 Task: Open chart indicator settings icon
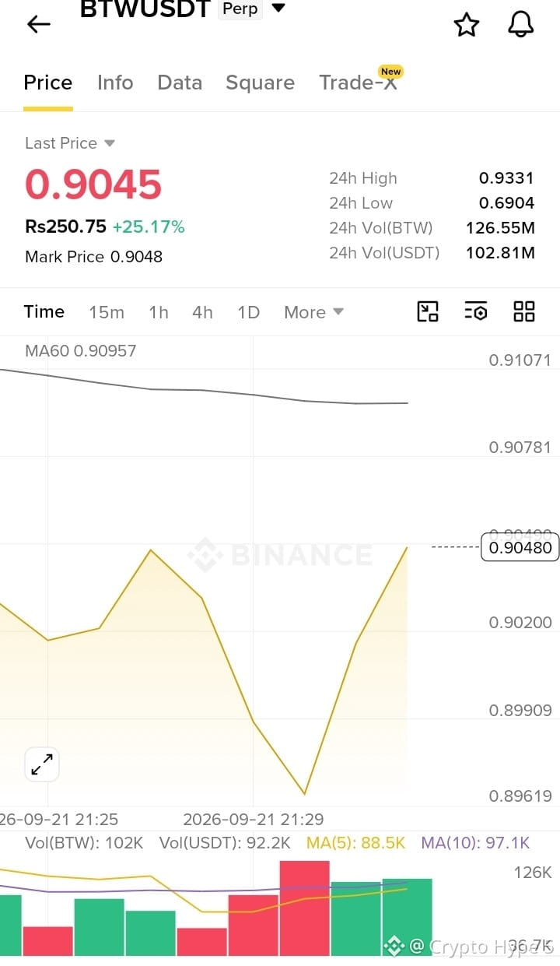[476, 311]
